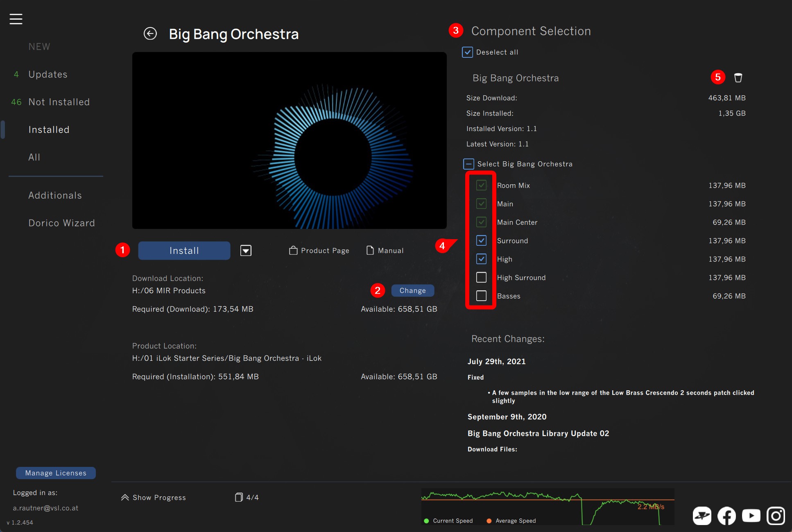
Task: Delete Big Bang Orchestra via trash icon
Action: click(x=738, y=78)
